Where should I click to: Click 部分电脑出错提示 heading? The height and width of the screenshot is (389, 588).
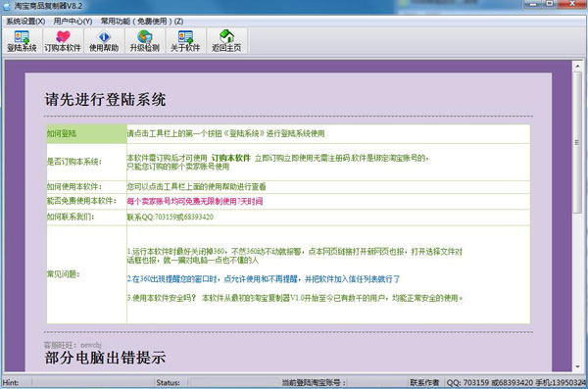coord(105,358)
